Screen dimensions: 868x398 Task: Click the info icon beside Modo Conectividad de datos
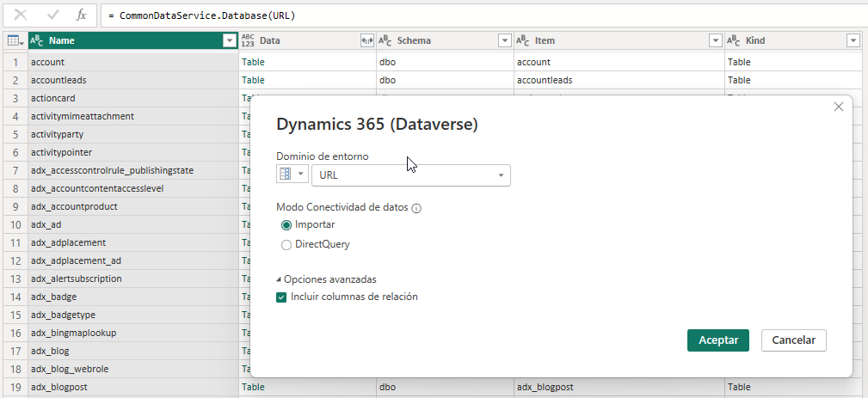point(416,208)
